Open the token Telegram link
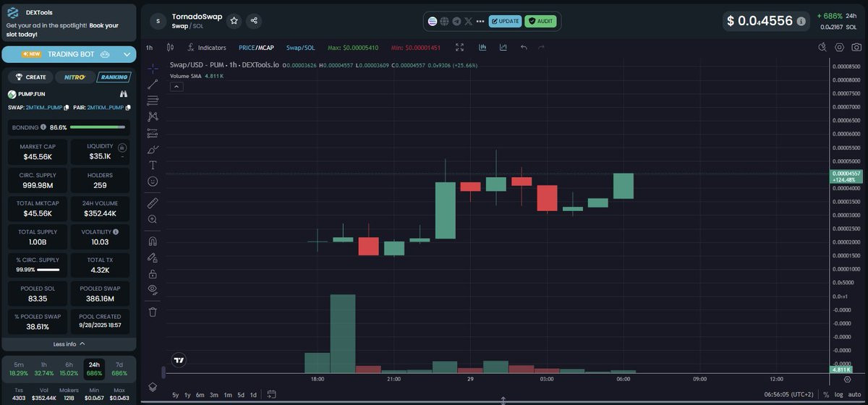868x405 pixels. 456,21
